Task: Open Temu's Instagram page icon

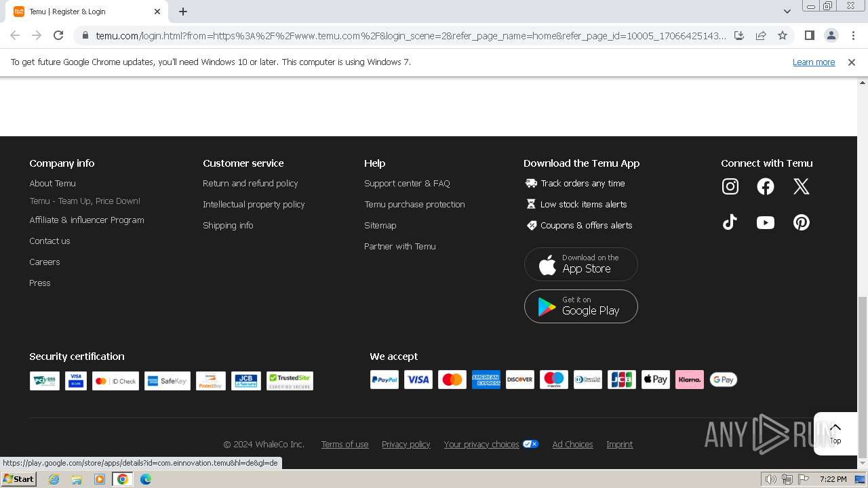Action: point(730,186)
